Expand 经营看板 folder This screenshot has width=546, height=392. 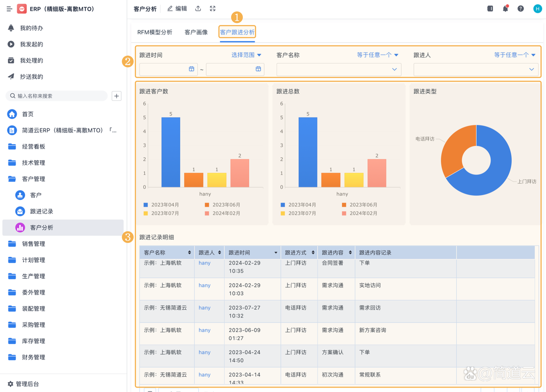pyautogui.click(x=26, y=147)
